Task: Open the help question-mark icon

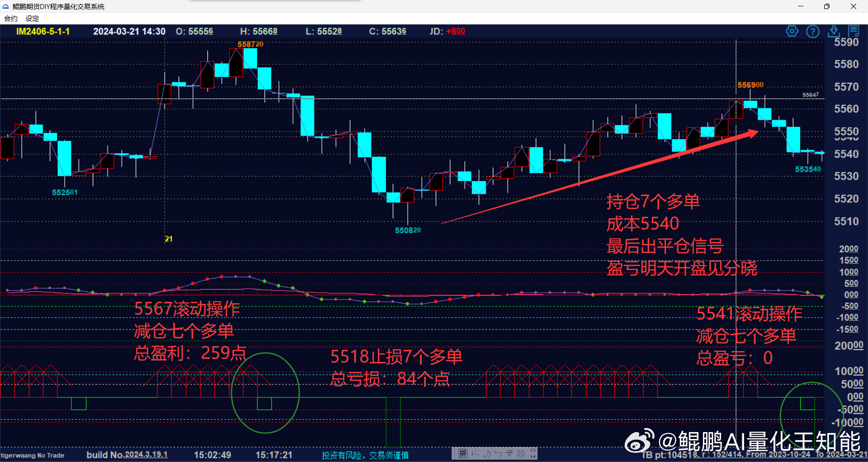Action: [813, 31]
